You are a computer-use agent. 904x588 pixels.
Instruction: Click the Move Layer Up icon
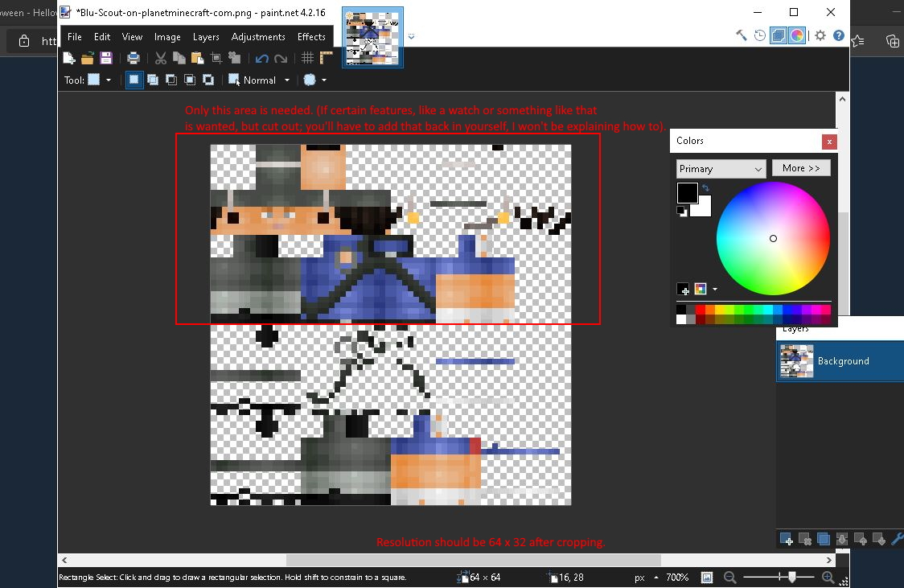pos(861,540)
